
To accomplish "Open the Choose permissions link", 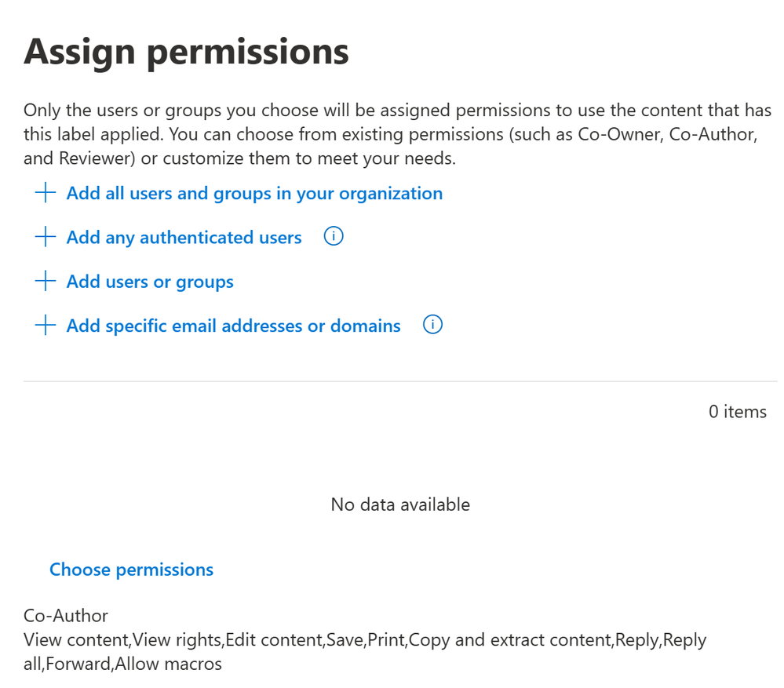I will pyautogui.click(x=132, y=570).
